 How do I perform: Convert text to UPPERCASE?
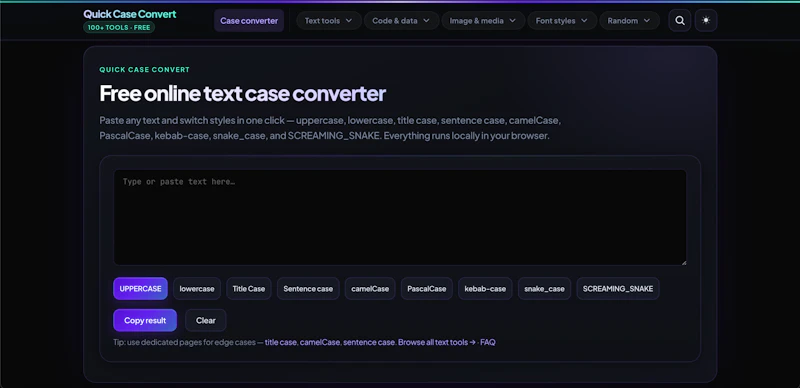(140, 288)
